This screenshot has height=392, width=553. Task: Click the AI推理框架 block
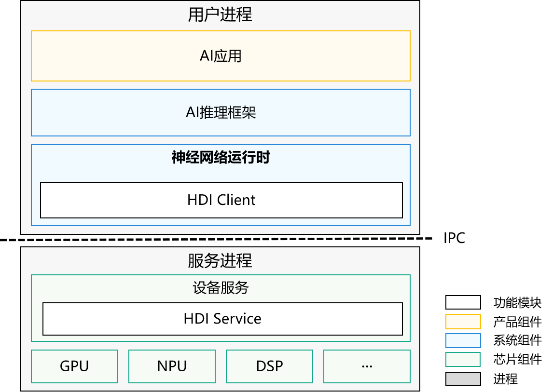click(220, 112)
